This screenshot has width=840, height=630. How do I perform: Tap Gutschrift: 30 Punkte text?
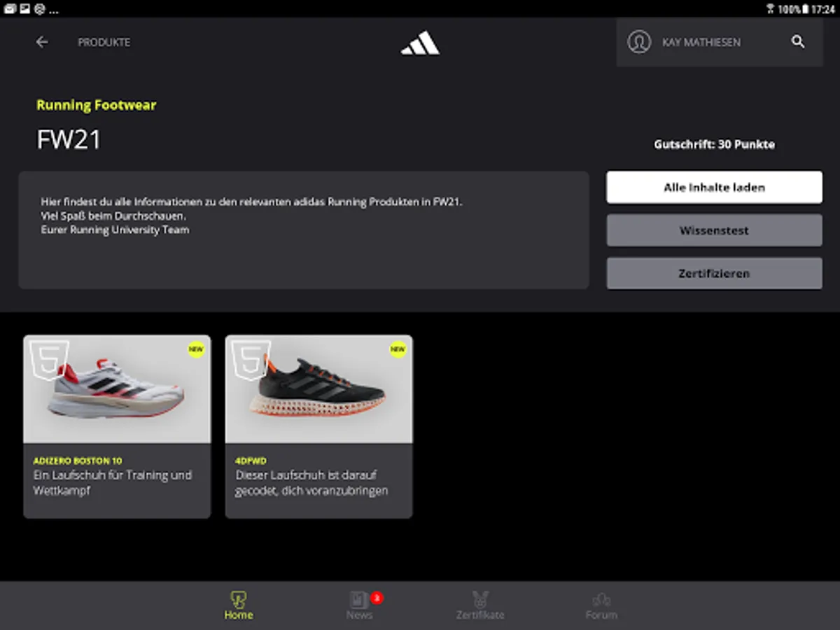(714, 144)
